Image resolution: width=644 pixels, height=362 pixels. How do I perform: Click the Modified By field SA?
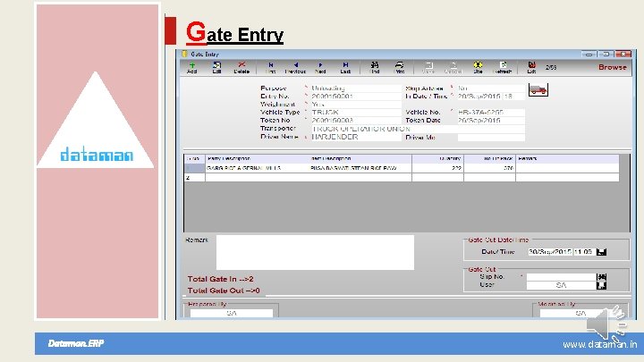click(580, 313)
